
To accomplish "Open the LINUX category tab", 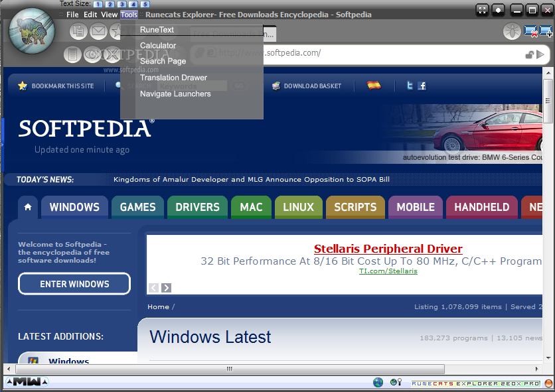I will click(x=298, y=207).
